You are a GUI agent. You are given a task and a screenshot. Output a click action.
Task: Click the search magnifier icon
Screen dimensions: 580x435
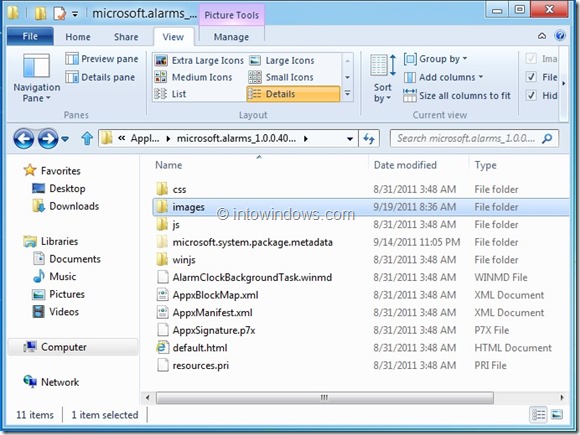[x=547, y=139]
